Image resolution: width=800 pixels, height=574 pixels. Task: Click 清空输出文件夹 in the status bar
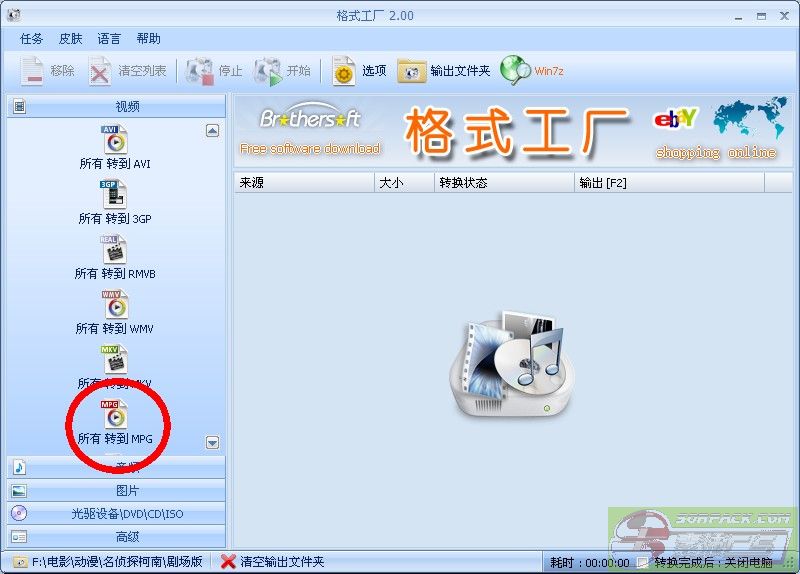click(x=273, y=562)
